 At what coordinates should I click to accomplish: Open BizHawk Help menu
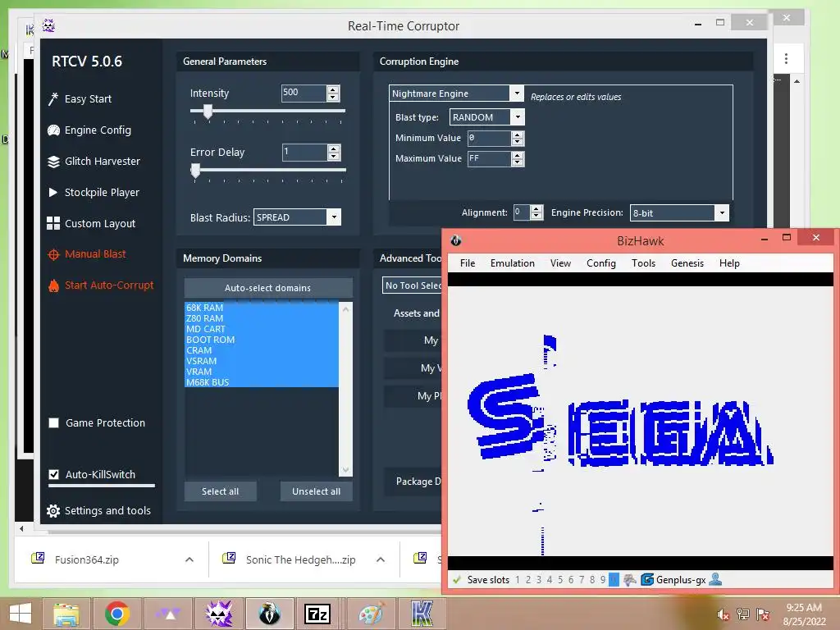[729, 263]
